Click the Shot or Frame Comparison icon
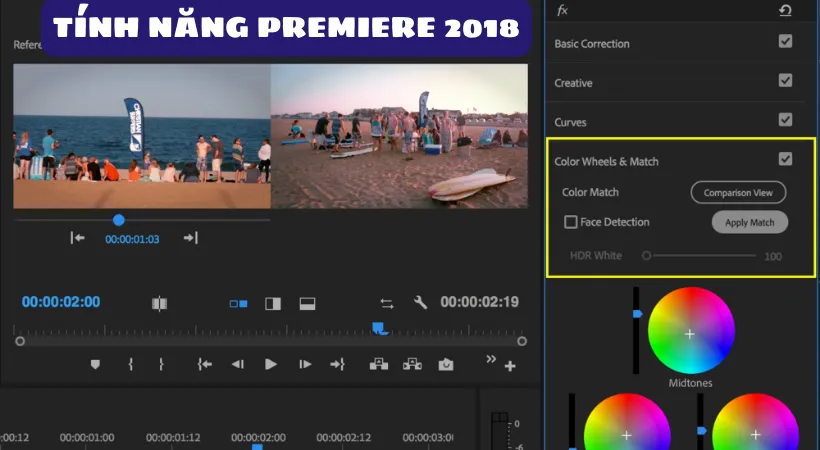Image resolution: width=820 pixels, height=450 pixels. pos(160,303)
